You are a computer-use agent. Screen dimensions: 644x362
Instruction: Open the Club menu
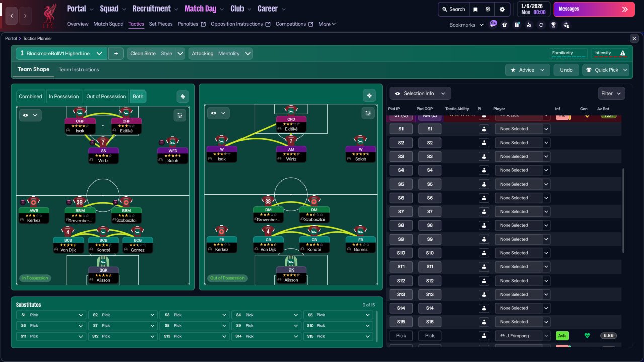pyautogui.click(x=241, y=9)
